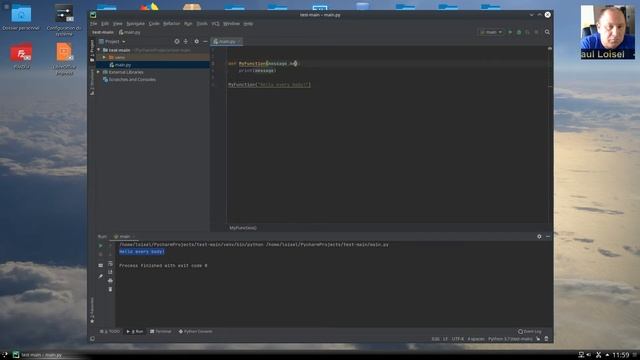Viewport: 640px width, 360px height.
Task: Open TODO tool window button
Action: (111, 331)
